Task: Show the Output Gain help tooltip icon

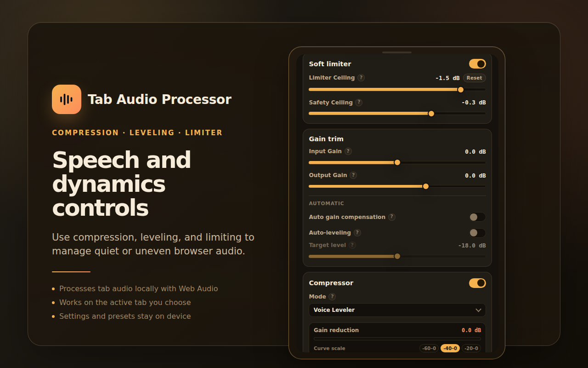Action: pos(353,175)
